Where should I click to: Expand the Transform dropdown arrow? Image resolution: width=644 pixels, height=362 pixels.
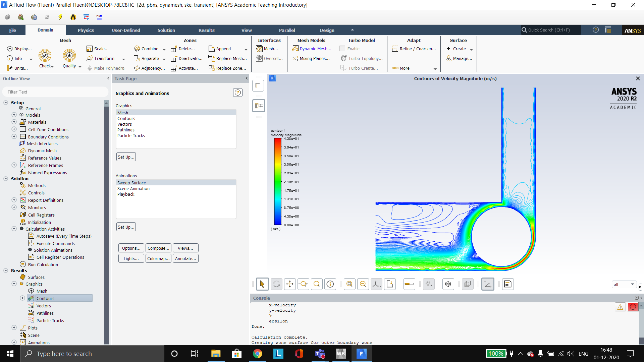pyautogui.click(x=123, y=59)
